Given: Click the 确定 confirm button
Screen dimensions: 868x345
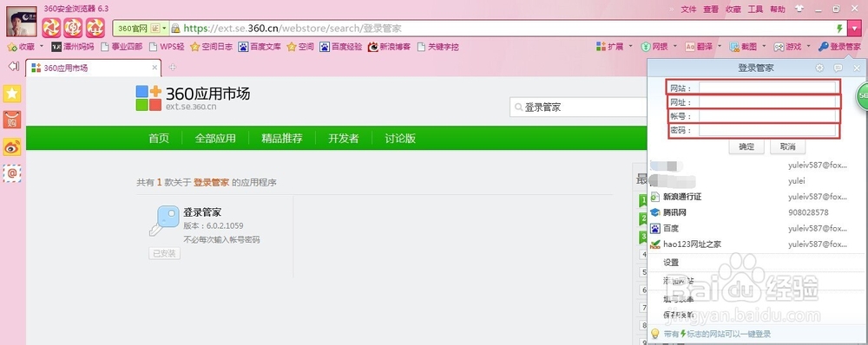Looking at the screenshot, I should (746, 146).
